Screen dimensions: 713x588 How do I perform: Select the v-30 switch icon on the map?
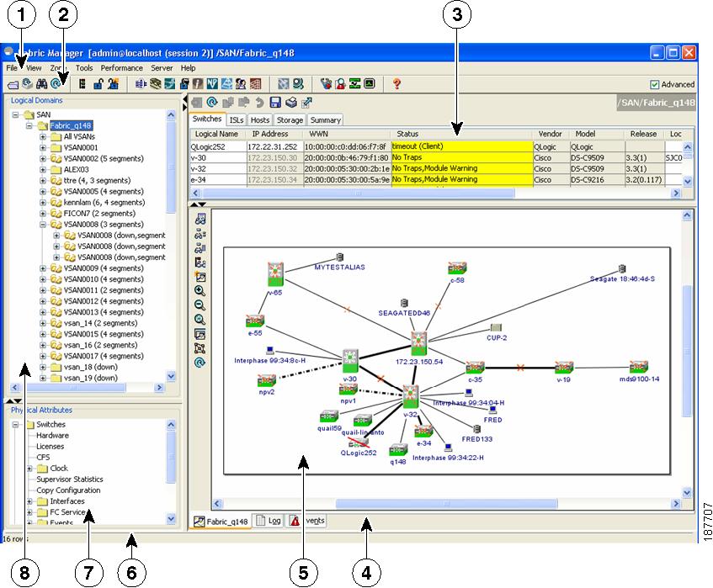[x=350, y=361]
